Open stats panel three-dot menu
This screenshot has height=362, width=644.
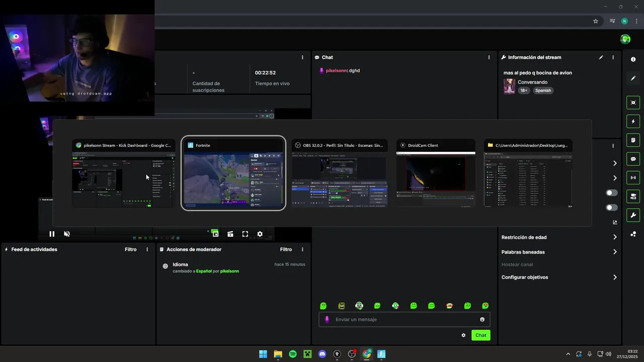point(302,57)
